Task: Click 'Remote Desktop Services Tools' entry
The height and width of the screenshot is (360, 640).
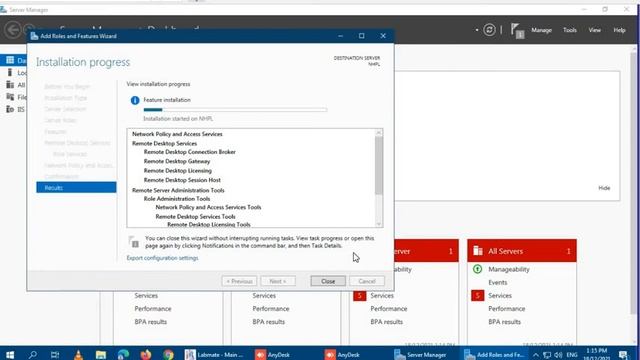Action: (195, 217)
